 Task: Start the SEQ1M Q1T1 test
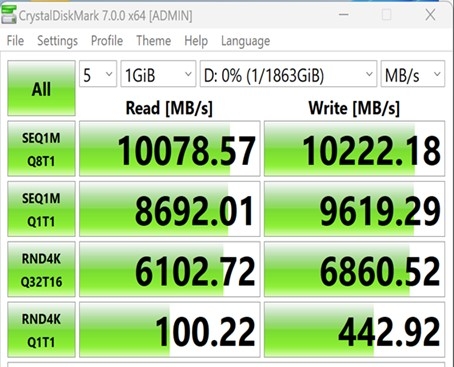[x=41, y=209]
